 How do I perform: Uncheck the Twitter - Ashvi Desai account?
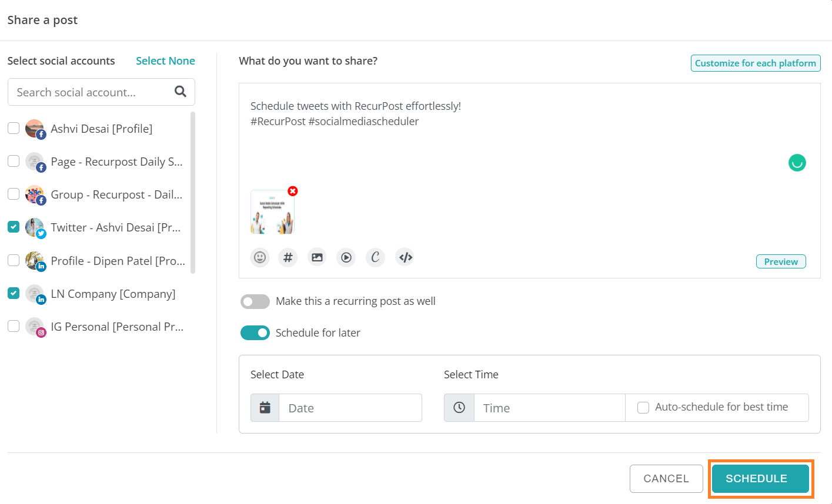click(x=13, y=226)
